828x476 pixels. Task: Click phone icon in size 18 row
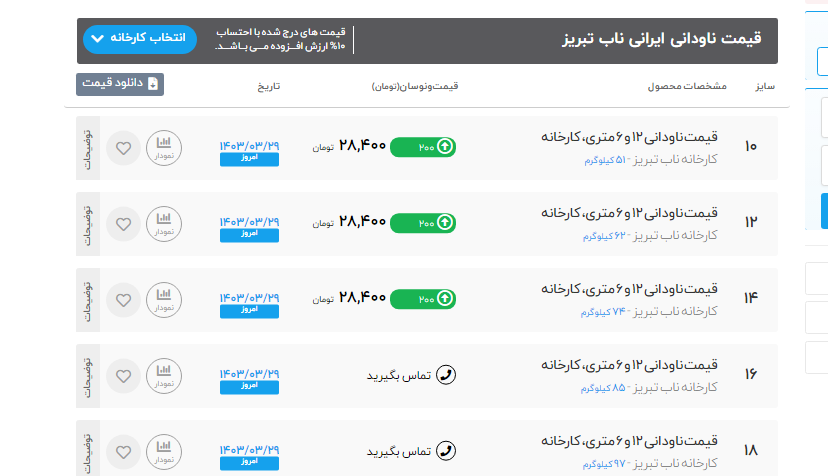tap(446, 451)
